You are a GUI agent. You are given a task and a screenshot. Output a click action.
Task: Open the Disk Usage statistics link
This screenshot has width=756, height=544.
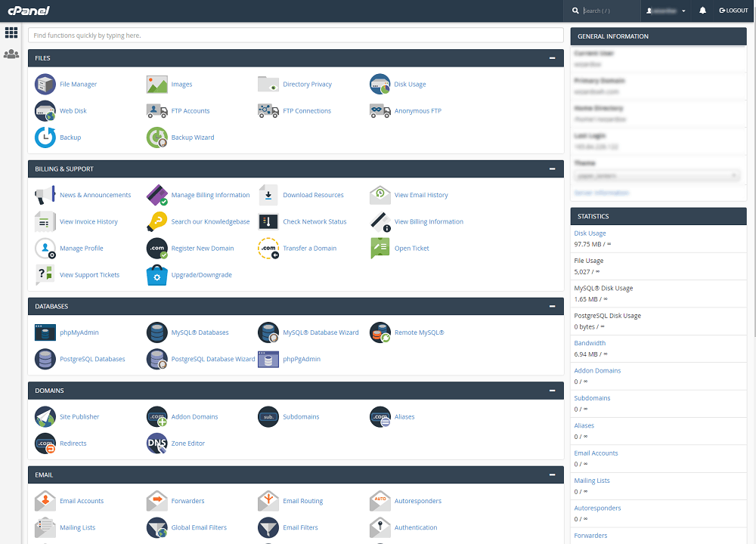coord(590,233)
